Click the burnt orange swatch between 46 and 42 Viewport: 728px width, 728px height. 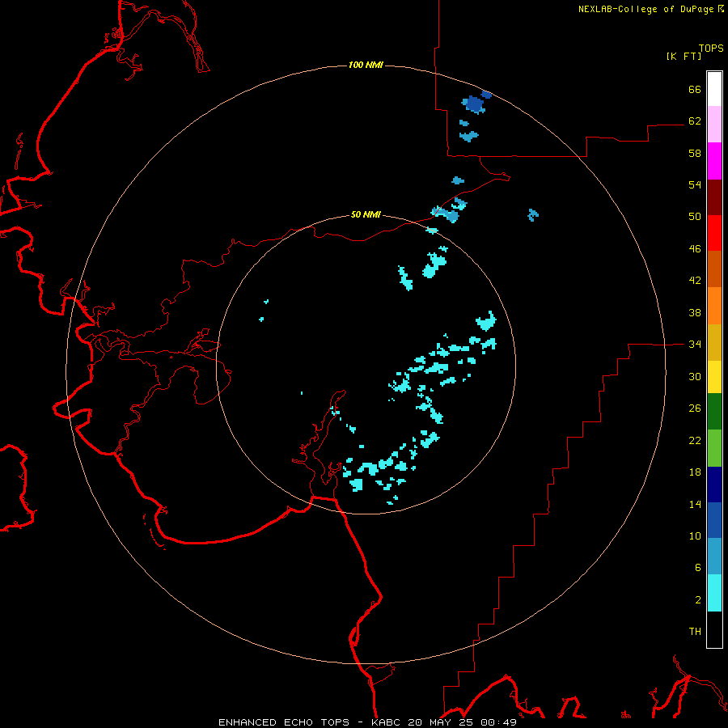pyautogui.click(x=714, y=269)
